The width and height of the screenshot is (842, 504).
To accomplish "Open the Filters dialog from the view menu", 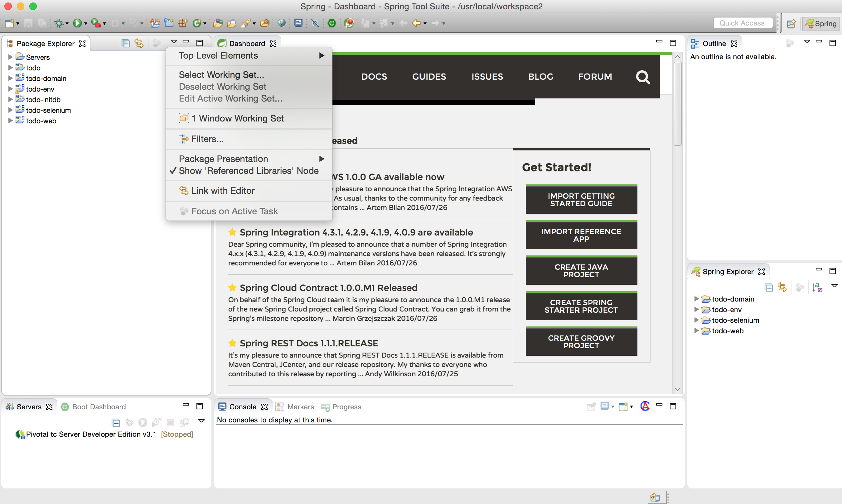I will point(207,139).
